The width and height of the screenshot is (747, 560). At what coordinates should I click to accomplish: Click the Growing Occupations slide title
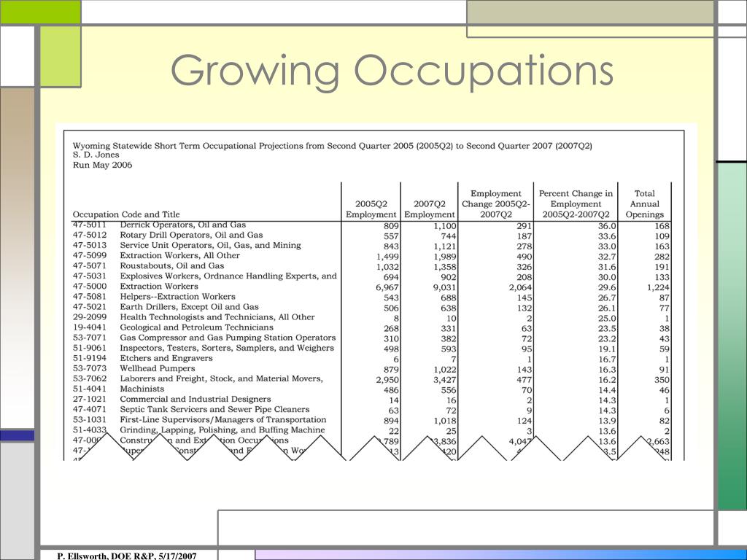[x=392, y=71]
